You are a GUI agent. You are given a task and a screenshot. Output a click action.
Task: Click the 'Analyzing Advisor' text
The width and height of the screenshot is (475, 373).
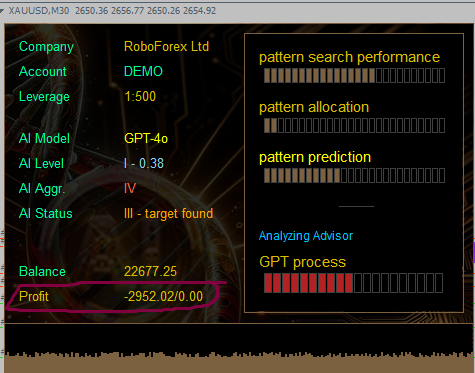306,236
